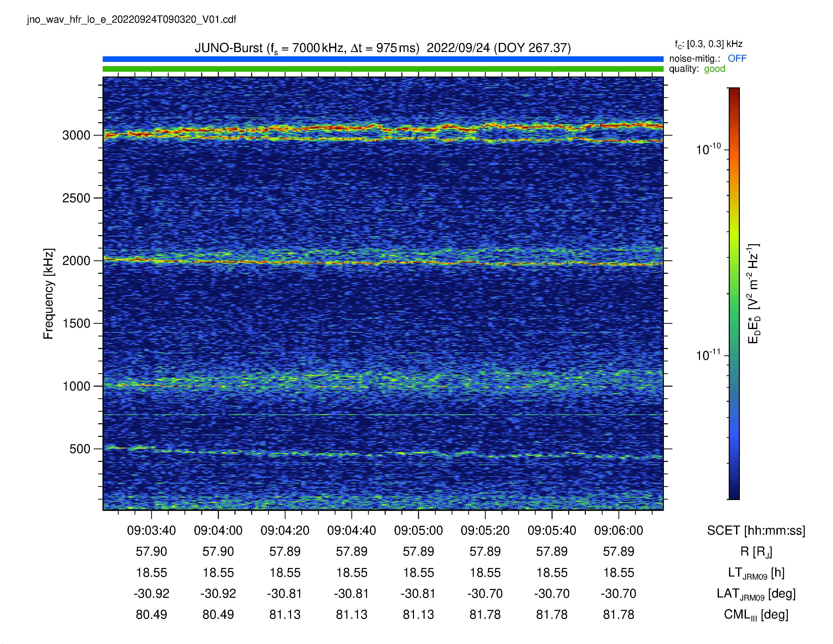This screenshot has height=644, width=833.
Task: Click the CML III [deg] row label
Action: click(756, 615)
